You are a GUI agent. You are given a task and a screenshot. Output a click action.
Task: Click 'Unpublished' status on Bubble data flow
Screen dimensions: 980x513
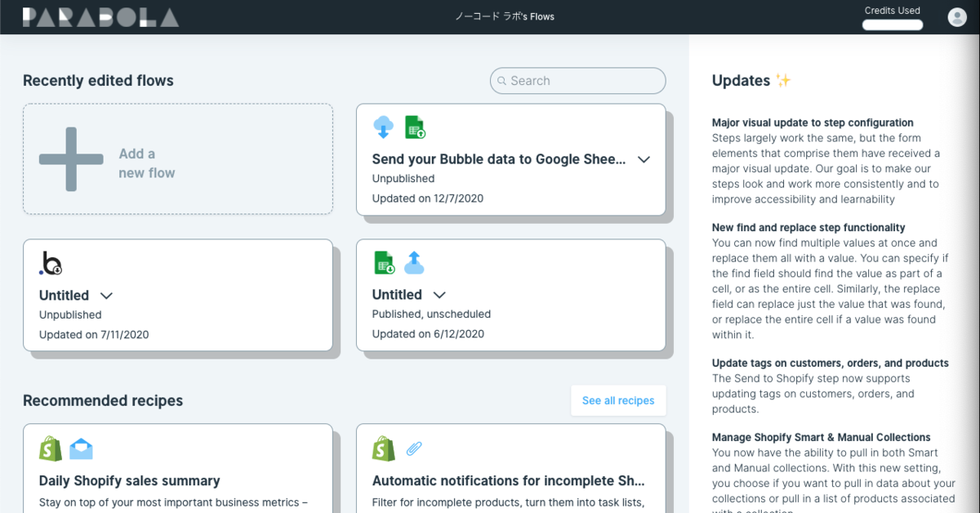(x=403, y=179)
